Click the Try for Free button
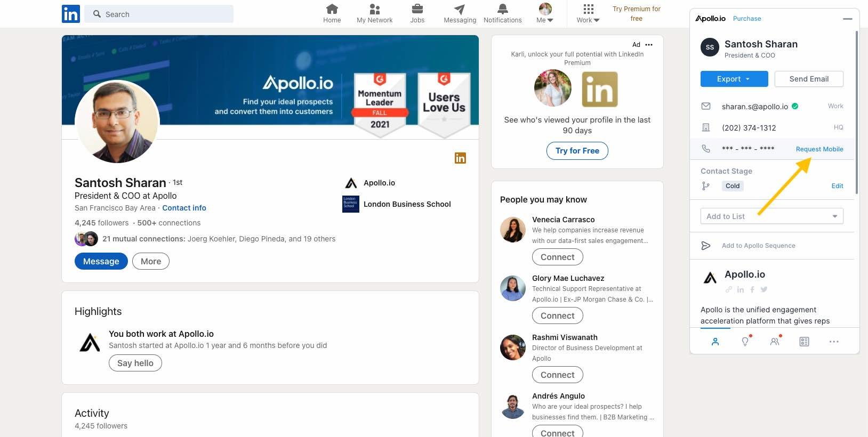 click(x=577, y=151)
